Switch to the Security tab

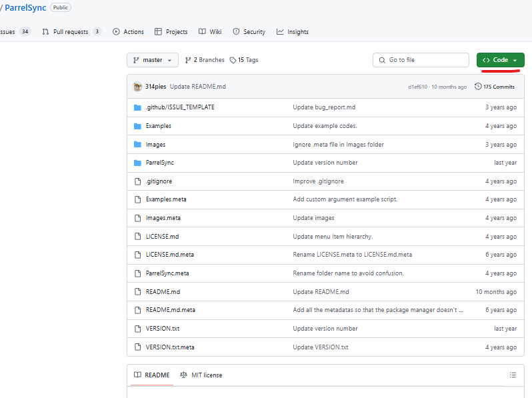[x=249, y=31]
